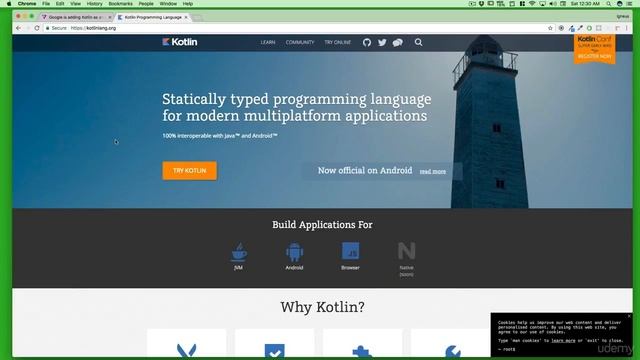The height and width of the screenshot is (360, 640).
Task: Open the Chrome application menu
Action: (27, 4)
